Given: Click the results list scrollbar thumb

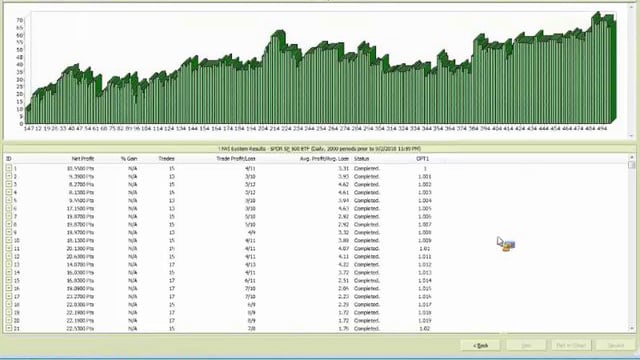Looking at the screenshot, I should tap(632, 164).
